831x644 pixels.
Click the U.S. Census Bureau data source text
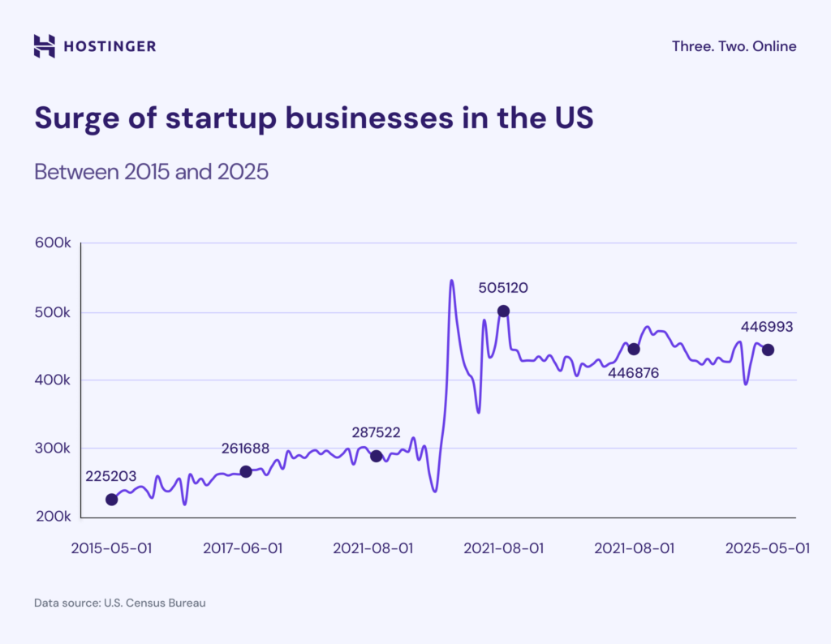(x=119, y=603)
